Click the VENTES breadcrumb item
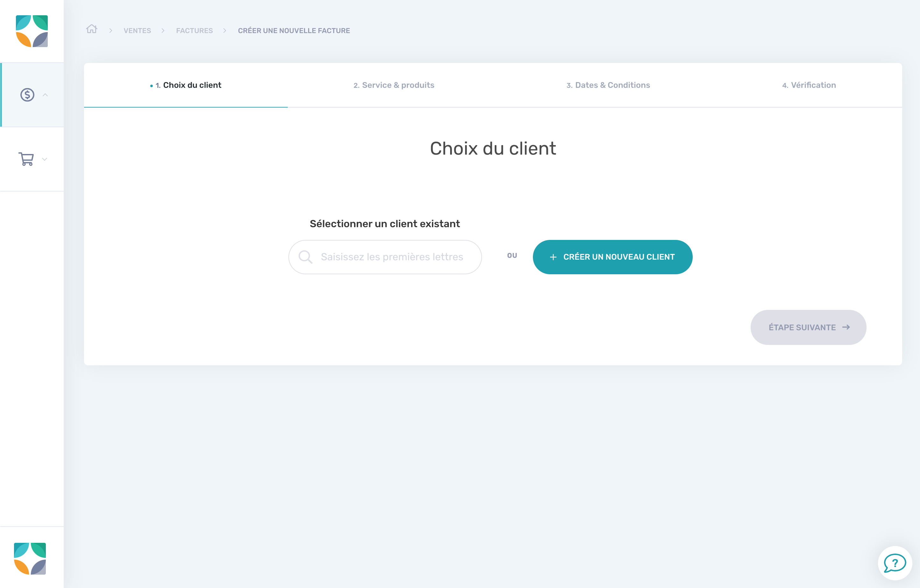The width and height of the screenshot is (920, 588). (138, 31)
